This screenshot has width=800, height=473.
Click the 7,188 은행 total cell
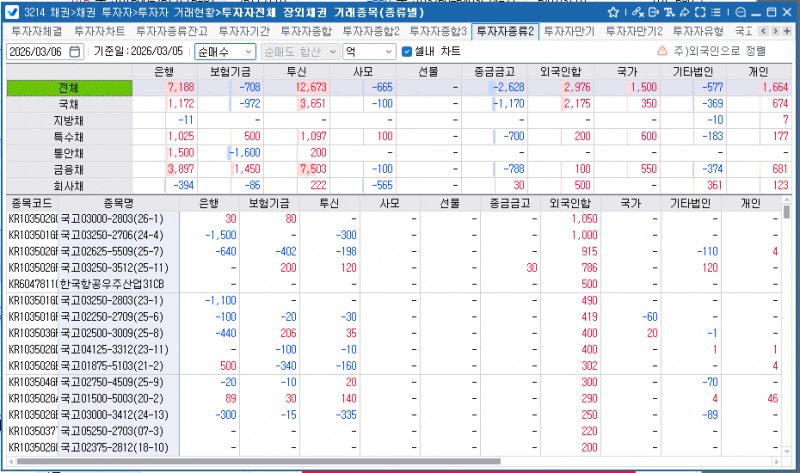165,88
